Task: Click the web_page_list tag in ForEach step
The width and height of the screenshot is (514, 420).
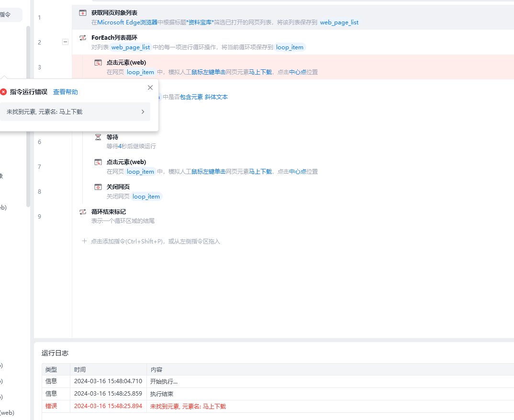Action: 131,47
